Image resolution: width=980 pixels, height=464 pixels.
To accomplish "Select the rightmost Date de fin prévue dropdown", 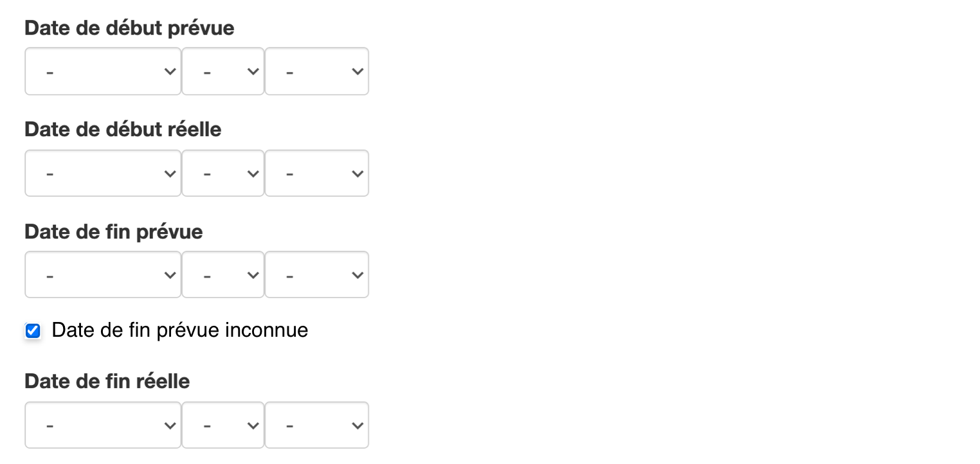I will (x=316, y=275).
